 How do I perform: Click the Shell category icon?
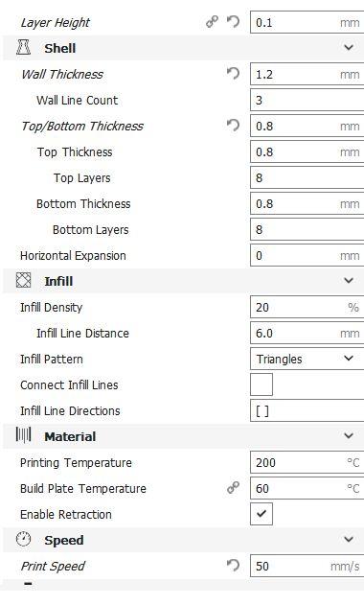coord(24,48)
